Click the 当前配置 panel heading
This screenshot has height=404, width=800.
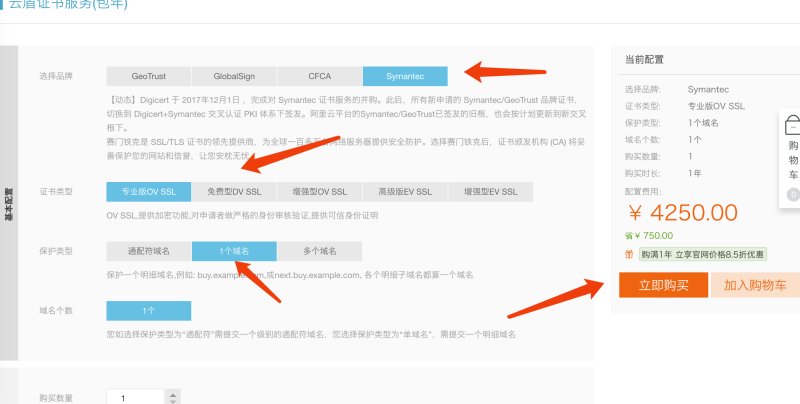[x=644, y=60]
